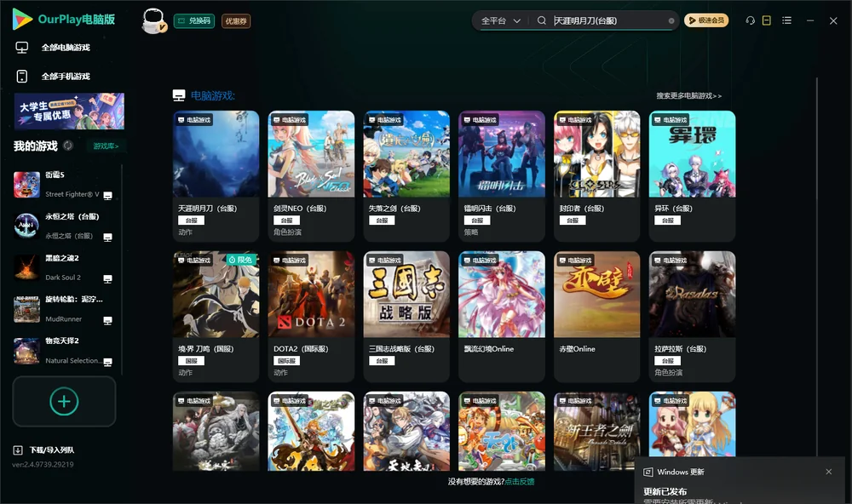
Task: Open 封印者 (台服) game card
Action: [x=596, y=176]
